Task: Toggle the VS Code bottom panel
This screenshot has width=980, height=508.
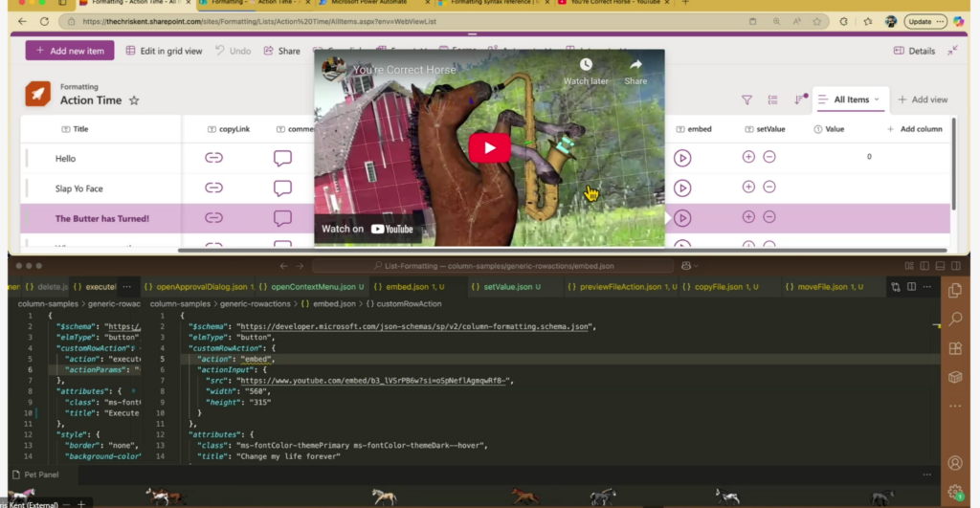Action: [x=940, y=266]
